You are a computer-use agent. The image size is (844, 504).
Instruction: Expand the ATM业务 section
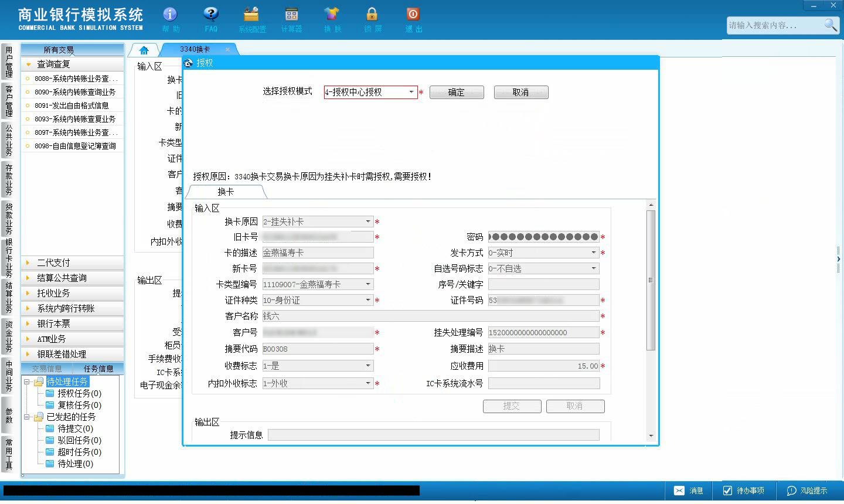tap(73, 339)
